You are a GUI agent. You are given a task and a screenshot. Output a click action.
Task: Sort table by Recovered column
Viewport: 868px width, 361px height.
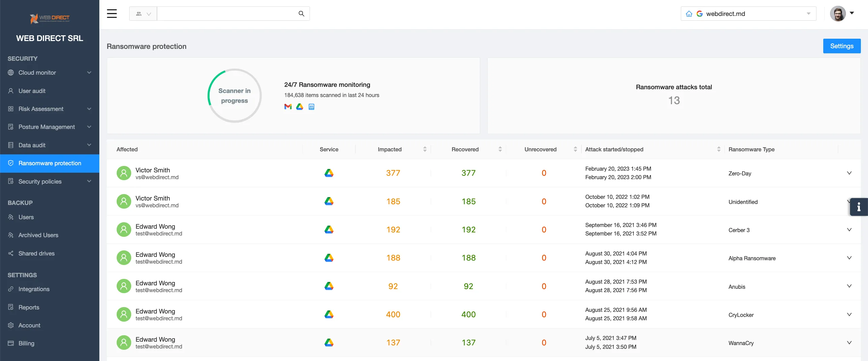(x=500, y=149)
